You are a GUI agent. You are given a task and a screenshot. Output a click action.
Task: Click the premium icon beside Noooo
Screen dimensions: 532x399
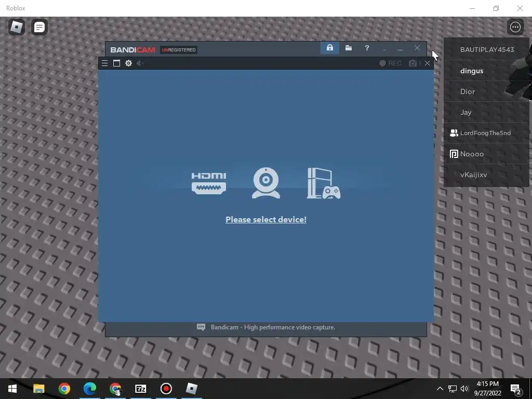coord(454,154)
